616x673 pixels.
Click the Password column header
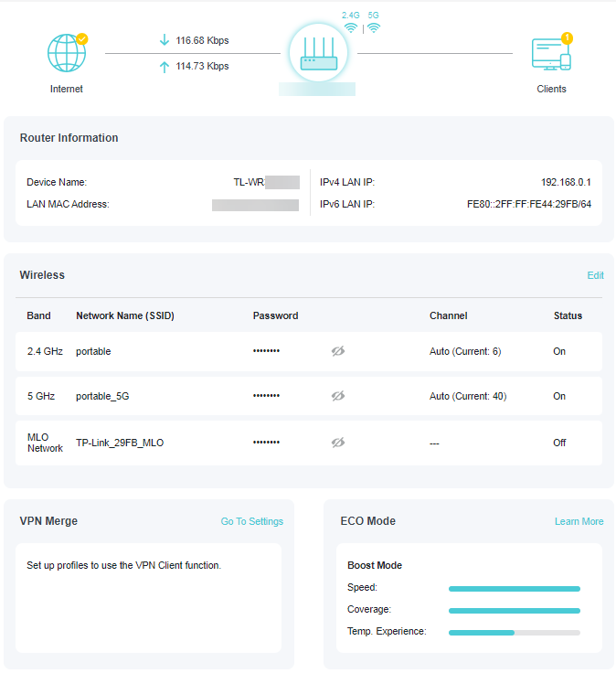click(x=275, y=315)
